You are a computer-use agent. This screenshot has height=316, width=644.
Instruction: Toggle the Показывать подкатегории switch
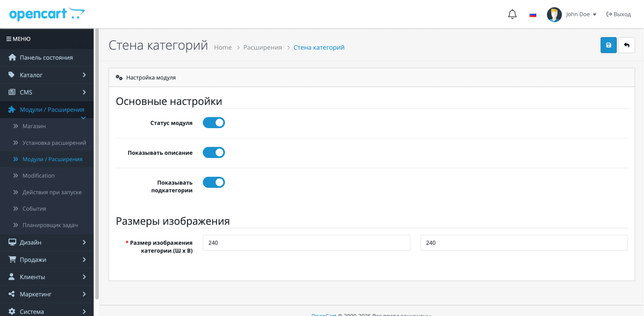(214, 182)
